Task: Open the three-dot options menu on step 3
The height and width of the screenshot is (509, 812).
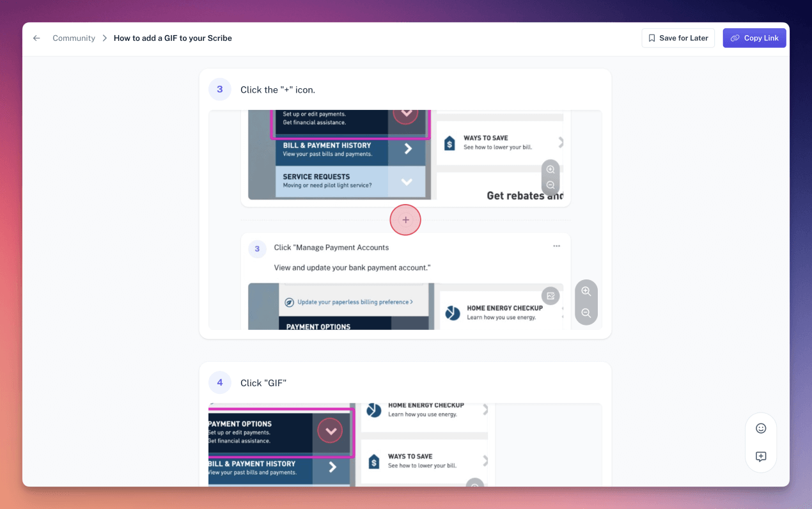Action: coord(556,246)
